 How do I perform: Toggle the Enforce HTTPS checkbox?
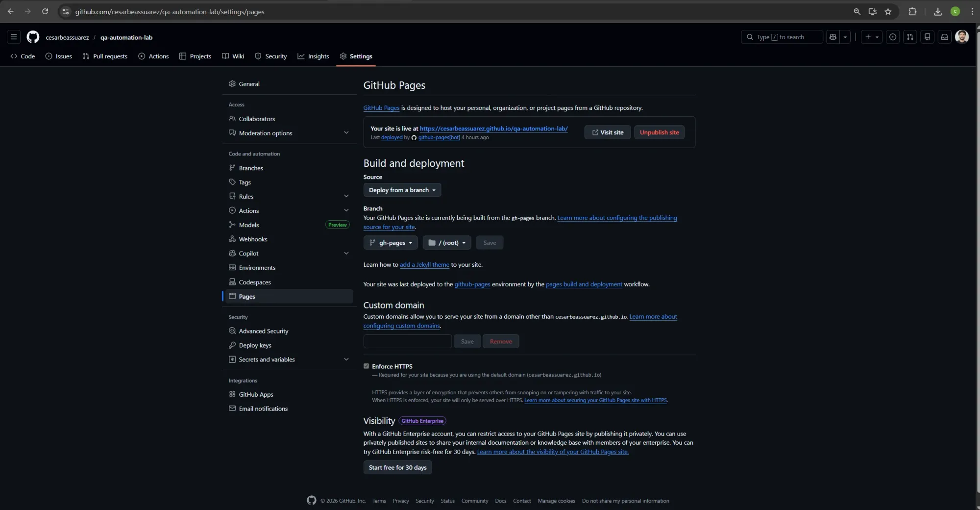tap(366, 366)
